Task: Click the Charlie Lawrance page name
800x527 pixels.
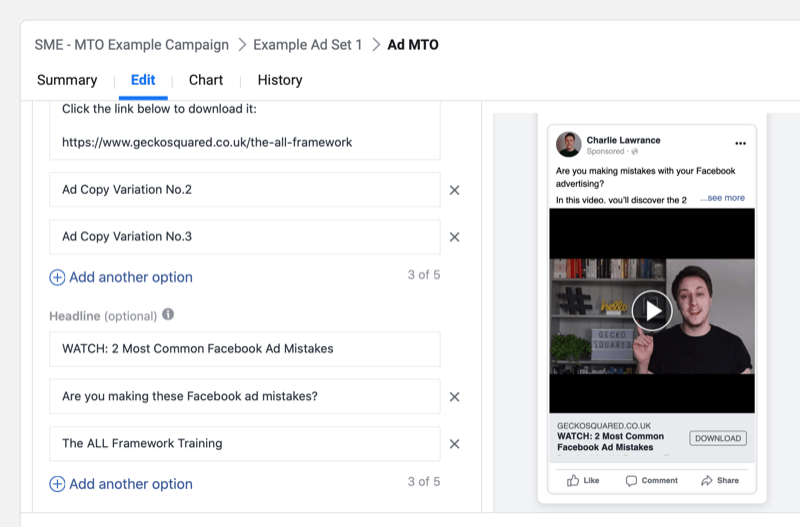Action: pyautogui.click(x=623, y=140)
